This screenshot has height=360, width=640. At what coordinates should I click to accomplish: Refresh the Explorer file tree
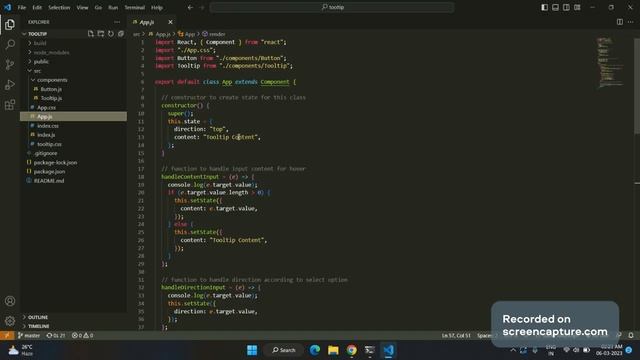[111, 34]
